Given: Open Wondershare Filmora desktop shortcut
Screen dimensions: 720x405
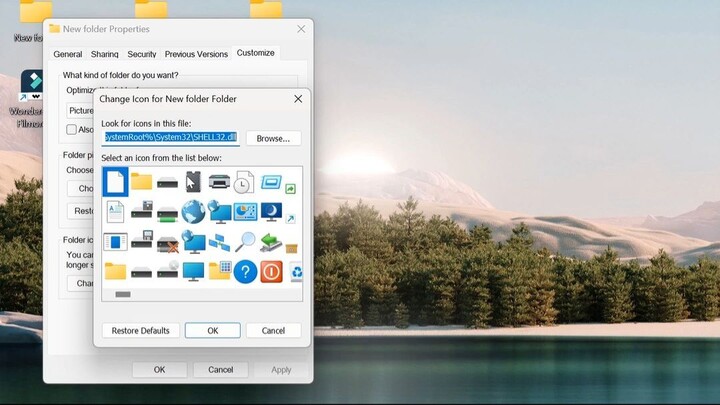Looking at the screenshot, I should pos(31,99).
